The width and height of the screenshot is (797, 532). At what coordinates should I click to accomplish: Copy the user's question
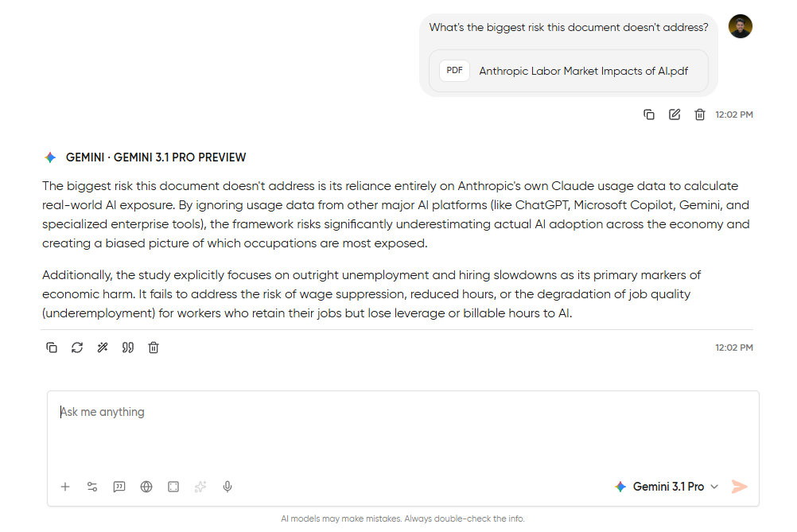point(649,114)
